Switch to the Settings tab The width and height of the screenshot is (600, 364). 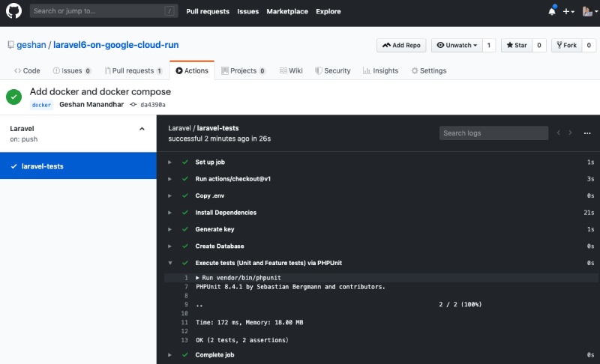click(429, 70)
